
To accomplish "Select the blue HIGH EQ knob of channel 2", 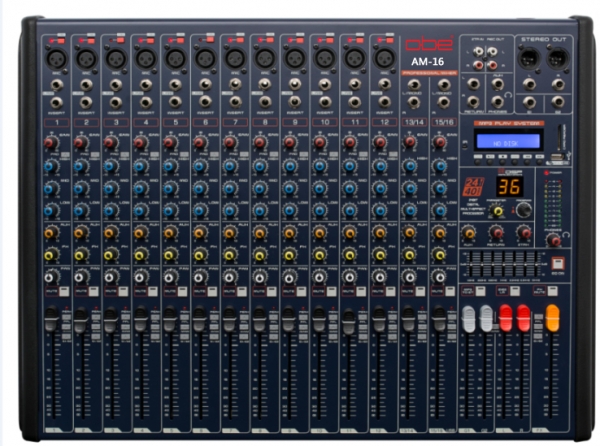I will coord(80,166).
